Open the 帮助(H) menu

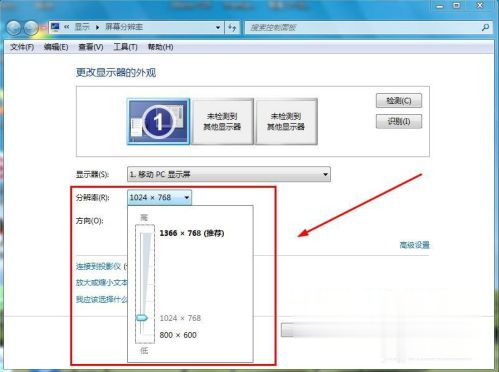(160, 47)
